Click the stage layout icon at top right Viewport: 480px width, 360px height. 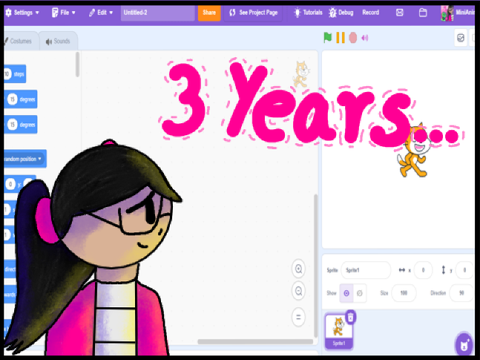pos(461,38)
